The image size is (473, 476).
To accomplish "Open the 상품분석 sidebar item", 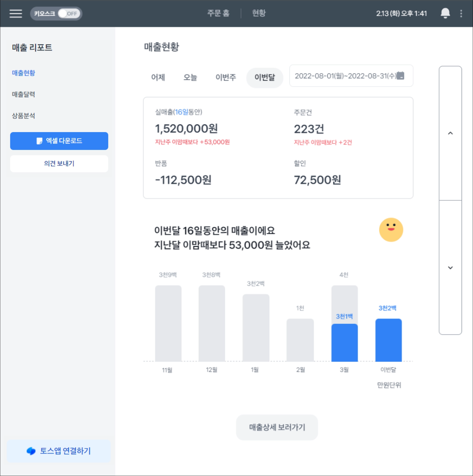I will tap(24, 116).
